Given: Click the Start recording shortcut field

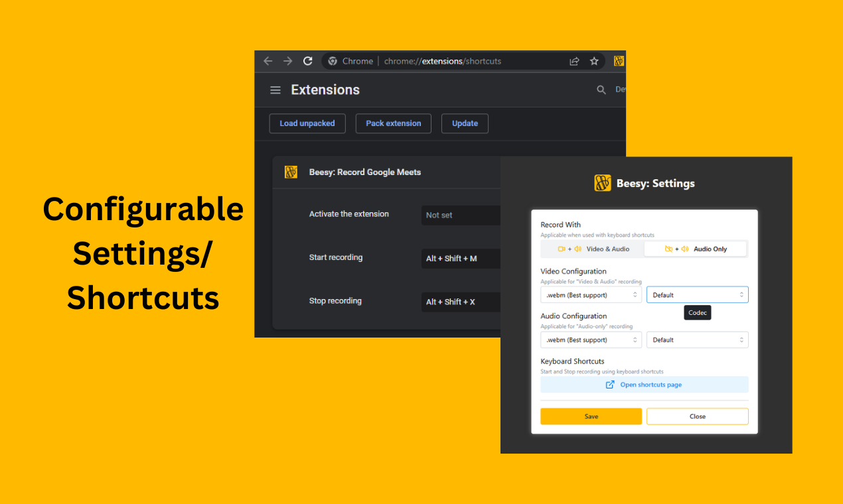Looking at the screenshot, I should coord(461,259).
